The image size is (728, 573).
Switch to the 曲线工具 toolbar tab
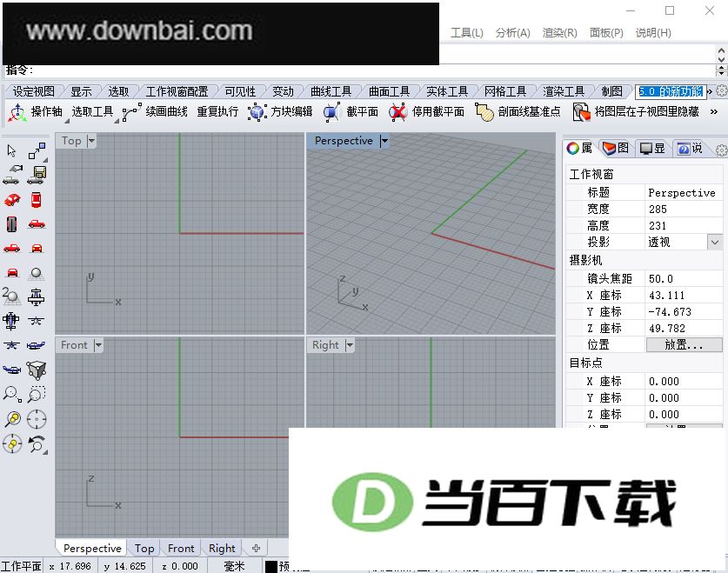pyautogui.click(x=331, y=91)
